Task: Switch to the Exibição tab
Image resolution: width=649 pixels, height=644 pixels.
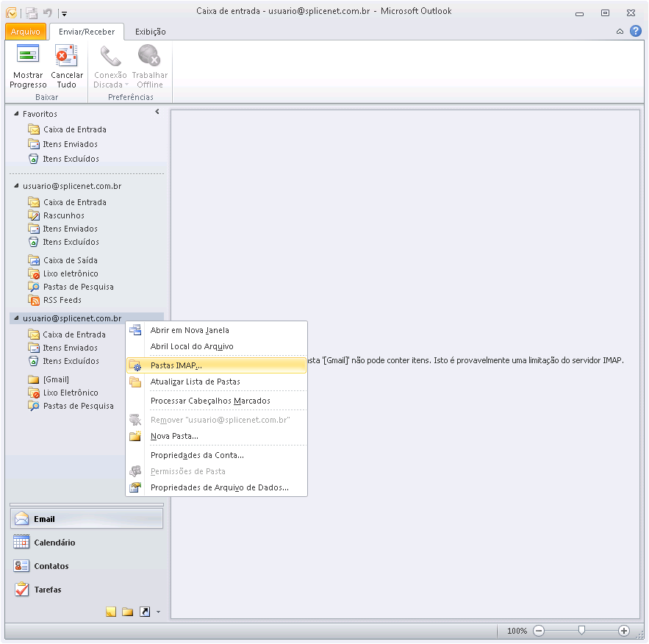Action: 150,32
